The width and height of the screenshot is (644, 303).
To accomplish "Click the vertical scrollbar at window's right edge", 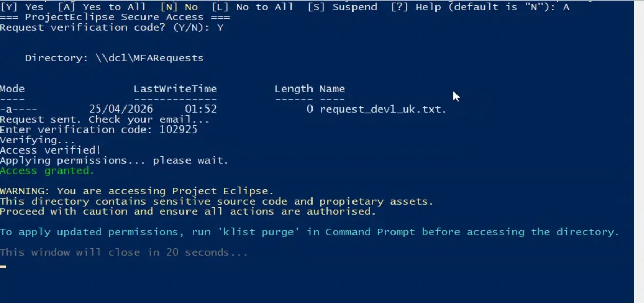I will (639, 151).
